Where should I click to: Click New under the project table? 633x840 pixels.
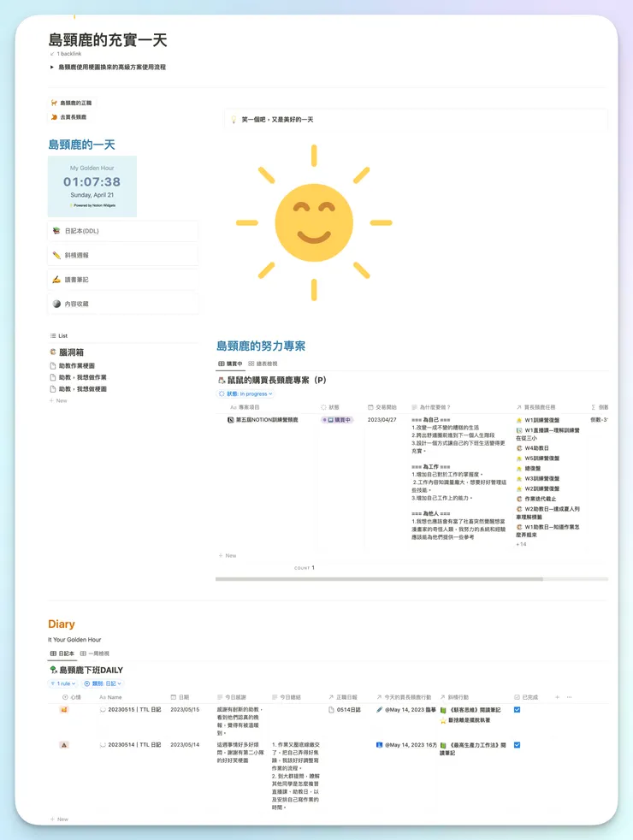[x=228, y=555]
